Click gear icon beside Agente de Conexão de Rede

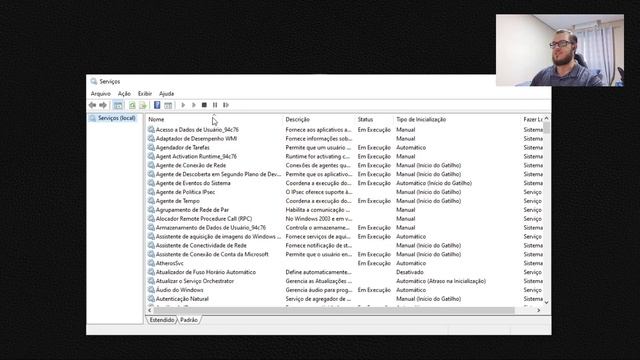tap(151, 165)
